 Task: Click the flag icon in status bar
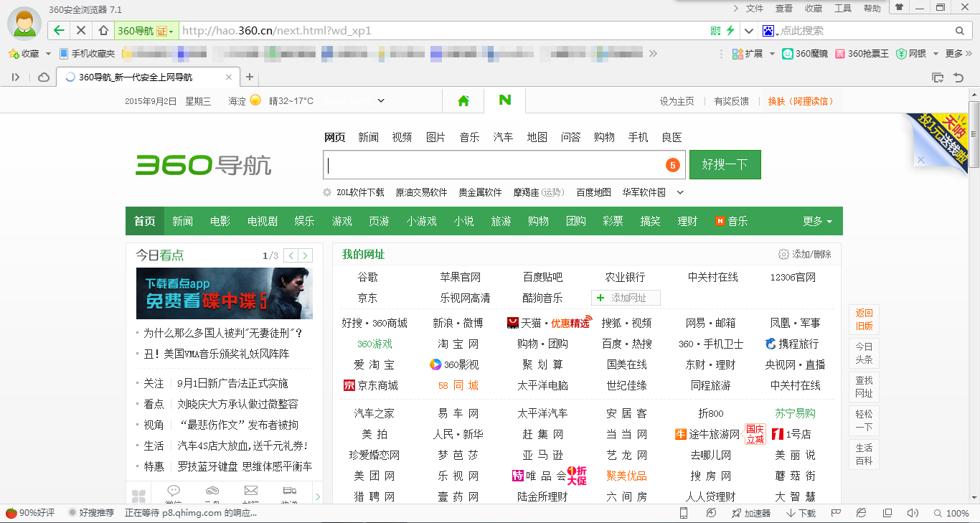tap(835, 513)
